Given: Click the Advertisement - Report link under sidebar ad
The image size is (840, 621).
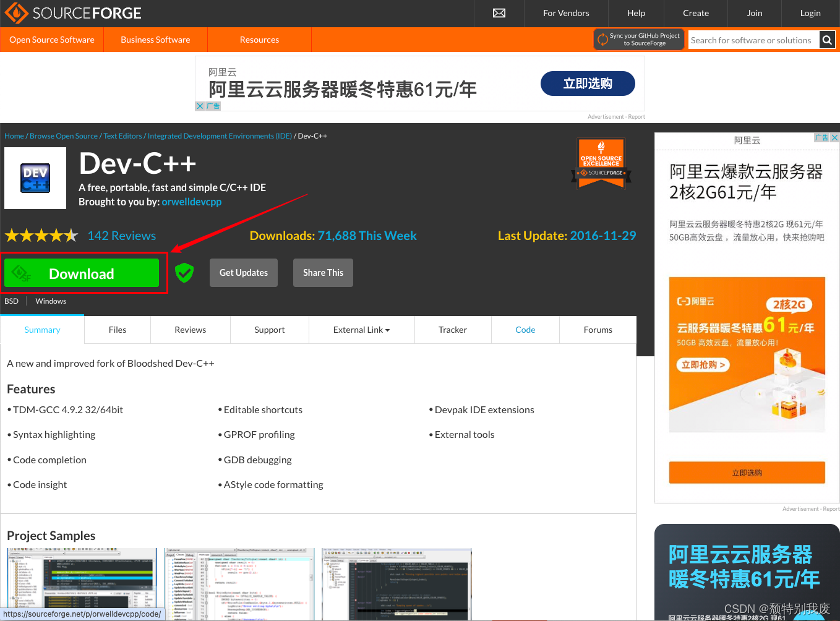Looking at the screenshot, I should pyautogui.click(x=811, y=509).
